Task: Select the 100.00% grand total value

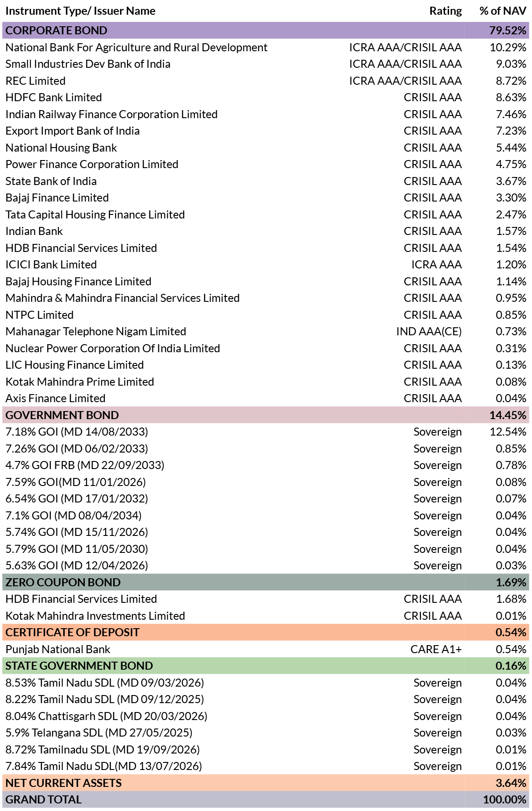Action: 504,799
